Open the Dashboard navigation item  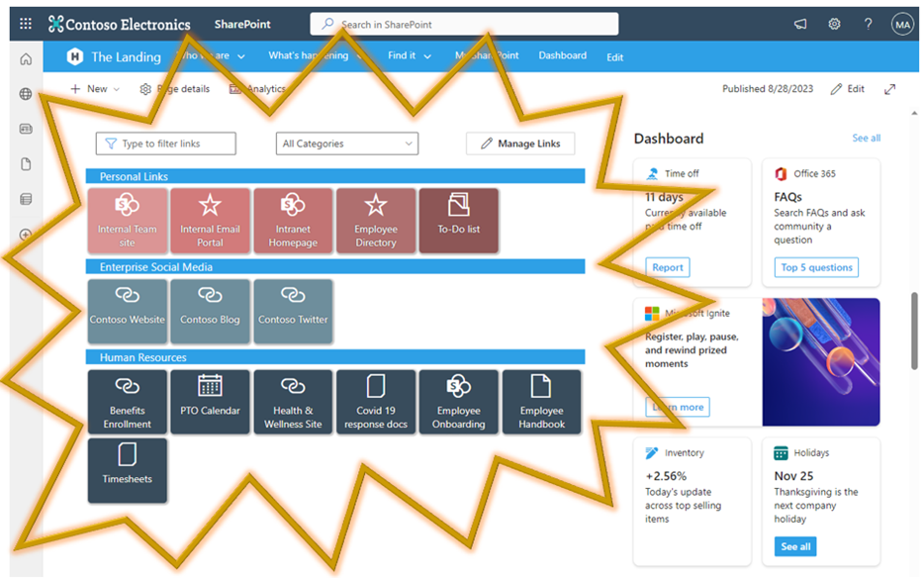click(562, 55)
